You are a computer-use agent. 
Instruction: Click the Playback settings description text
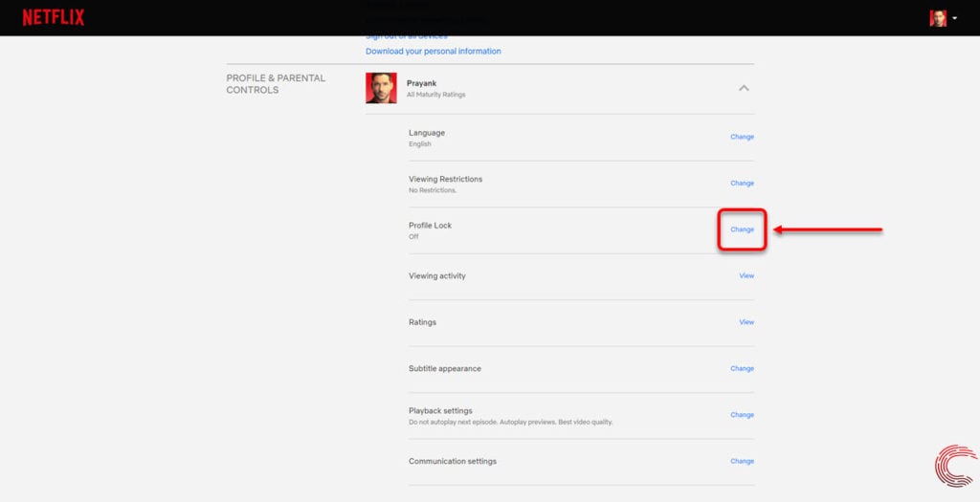pyautogui.click(x=511, y=422)
